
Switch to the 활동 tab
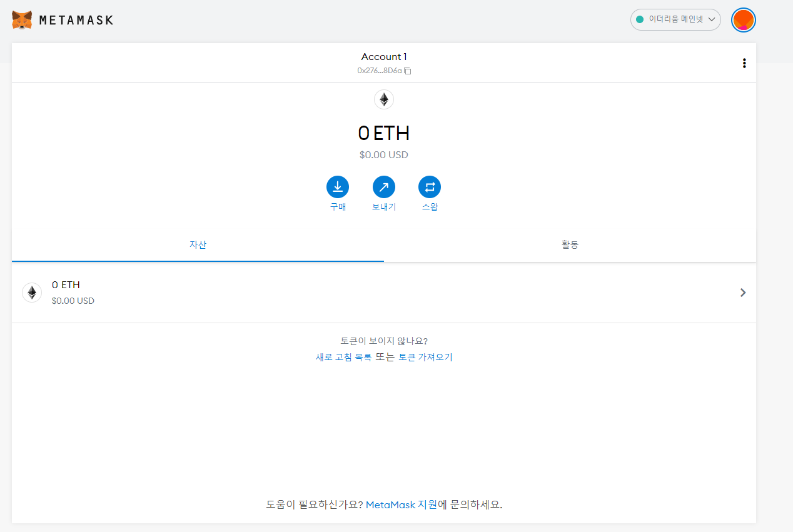click(570, 244)
